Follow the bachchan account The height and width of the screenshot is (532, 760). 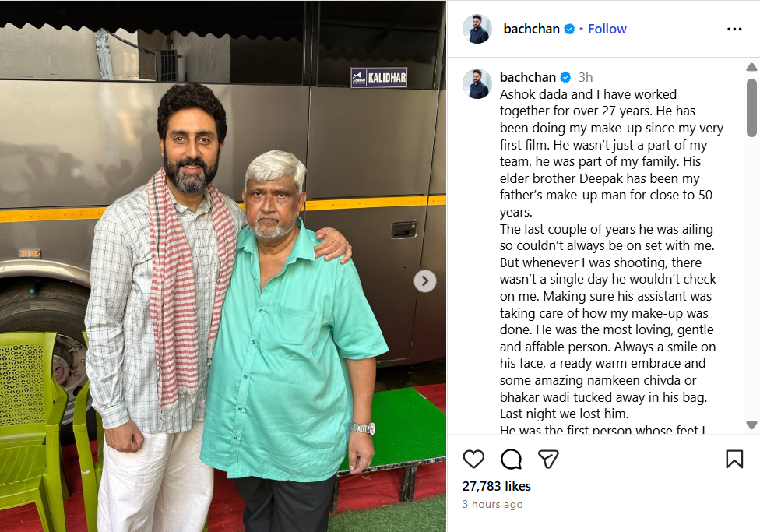[x=607, y=29]
